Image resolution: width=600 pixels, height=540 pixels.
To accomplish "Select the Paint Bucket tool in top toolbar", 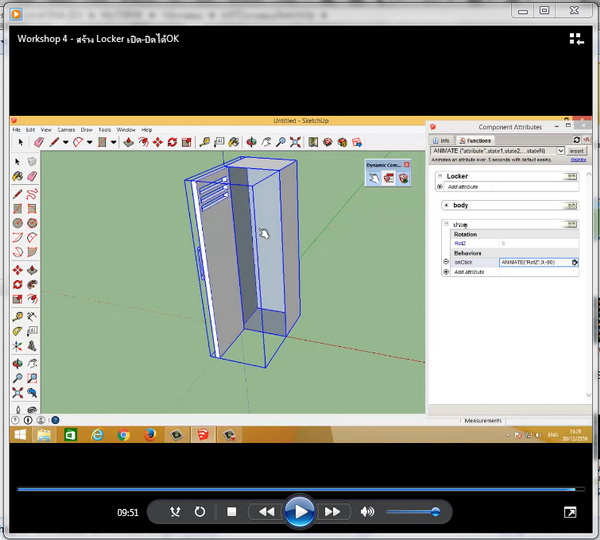I will click(233, 142).
